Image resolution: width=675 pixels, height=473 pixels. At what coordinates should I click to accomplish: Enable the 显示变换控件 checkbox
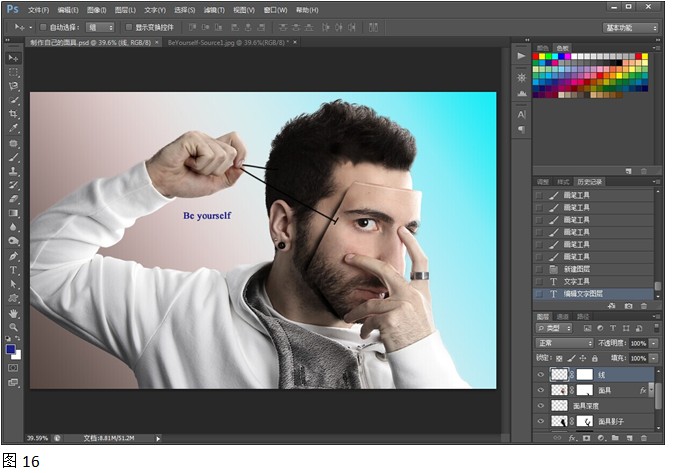[129, 27]
